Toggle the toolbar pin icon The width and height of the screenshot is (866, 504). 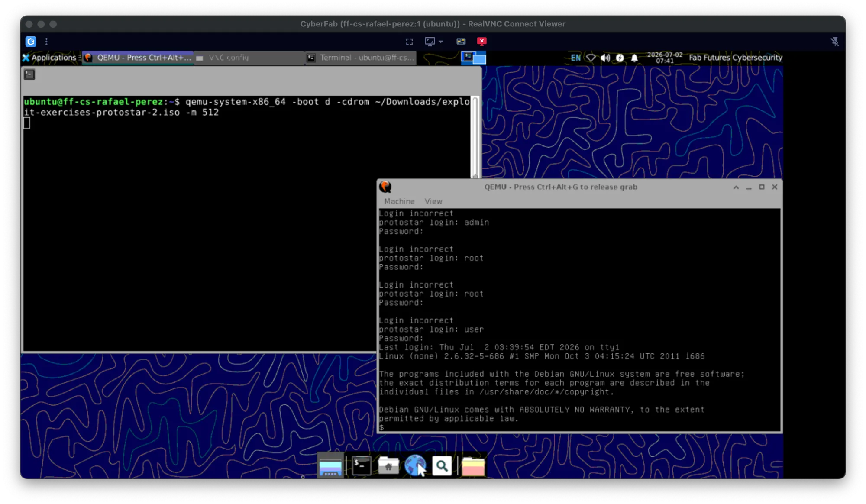coord(834,42)
